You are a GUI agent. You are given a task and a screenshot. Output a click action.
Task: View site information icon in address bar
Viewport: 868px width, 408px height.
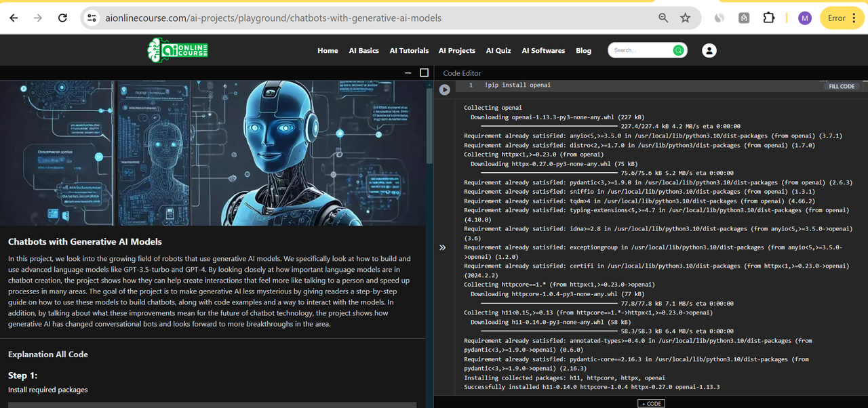point(92,18)
